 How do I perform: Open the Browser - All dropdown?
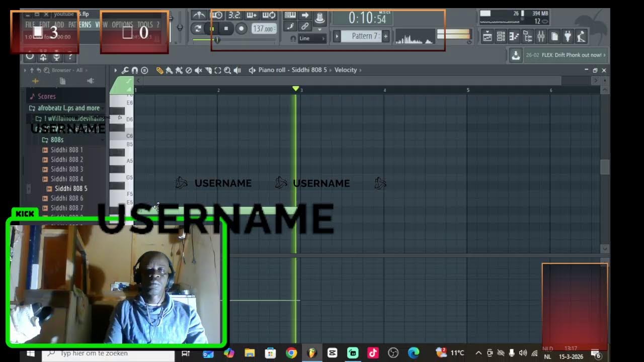[x=69, y=70]
